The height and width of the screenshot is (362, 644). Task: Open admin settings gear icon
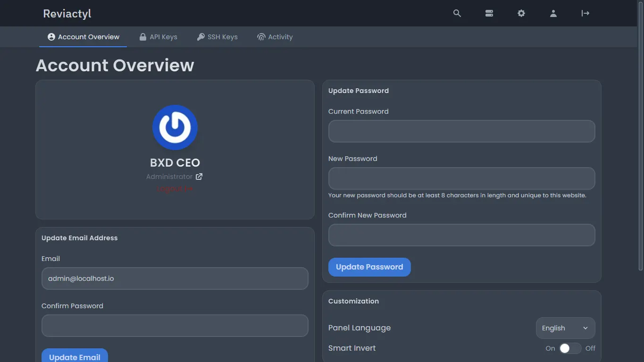point(521,13)
